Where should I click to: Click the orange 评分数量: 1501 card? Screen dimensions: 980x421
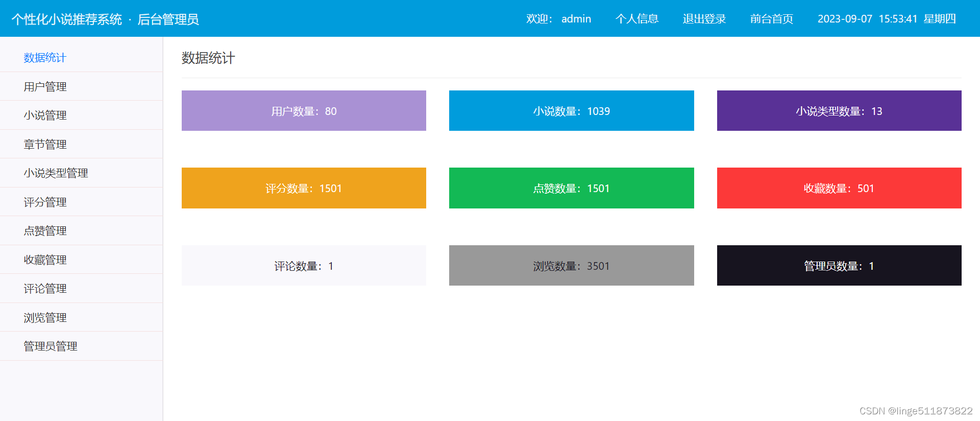(x=304, y=188)
